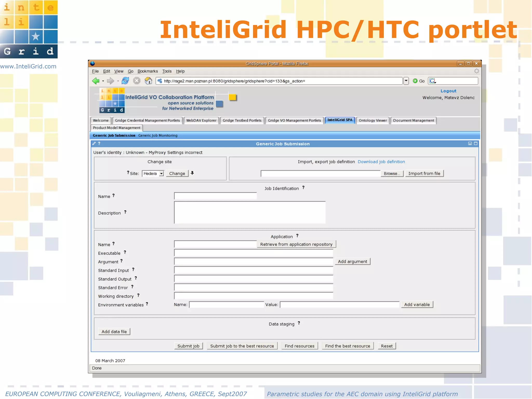Switch to Gridge Credential Management Portlets tab
The width and height of the screenshot is (532, 399).
click(x=147, y=121)
